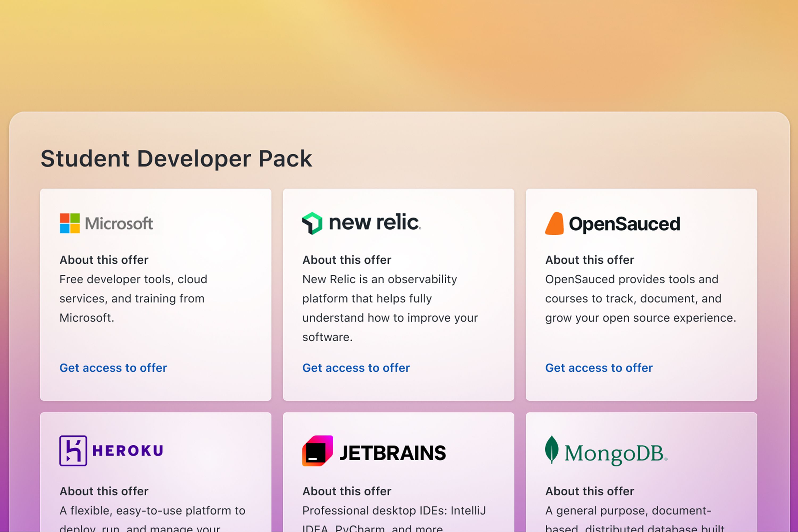Click 'About this offer' in the New Relic card
Viewport: 798px width, 532px height.
click(x=347, y=260)
